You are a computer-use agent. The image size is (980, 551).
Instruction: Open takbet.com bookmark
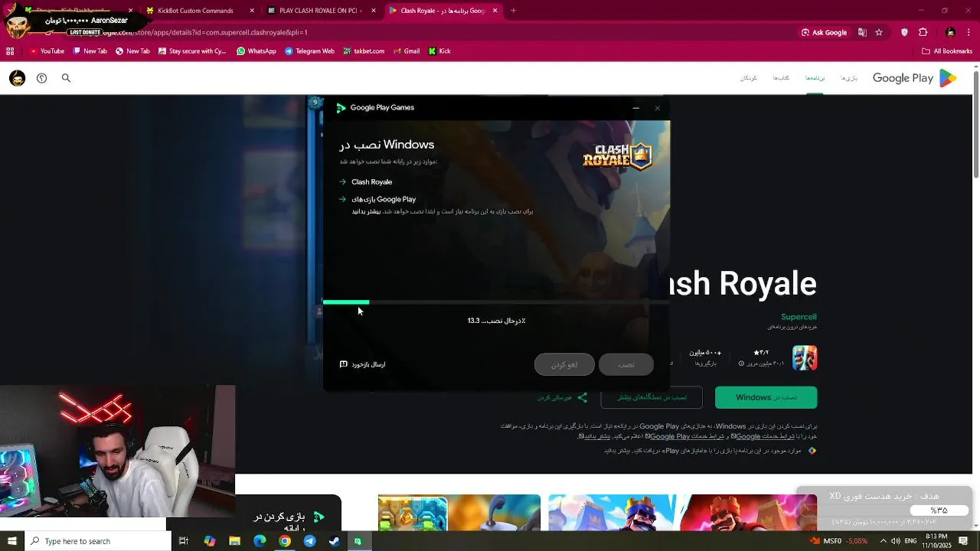(x=364, y=51)
